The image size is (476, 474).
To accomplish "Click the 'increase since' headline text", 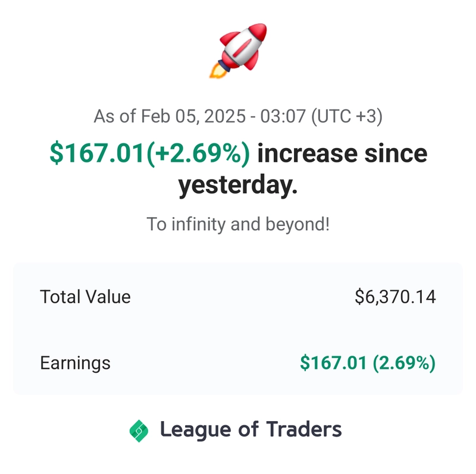I will [x=342, y=153].
